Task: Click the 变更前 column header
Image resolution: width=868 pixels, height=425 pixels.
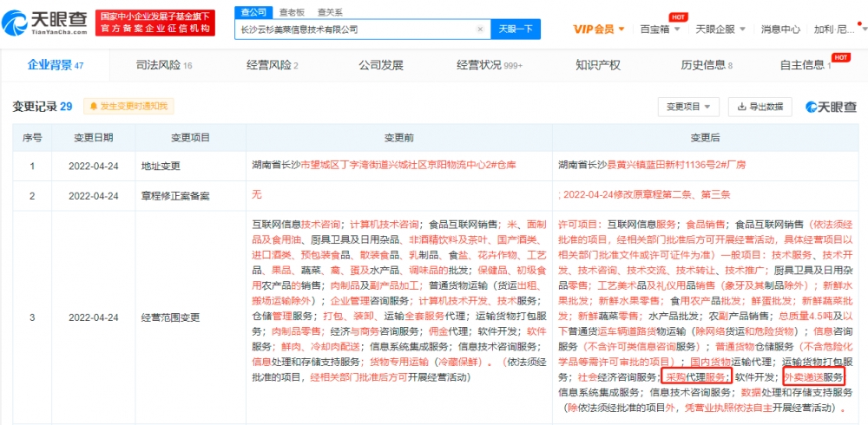Action: tap(399, 137)
